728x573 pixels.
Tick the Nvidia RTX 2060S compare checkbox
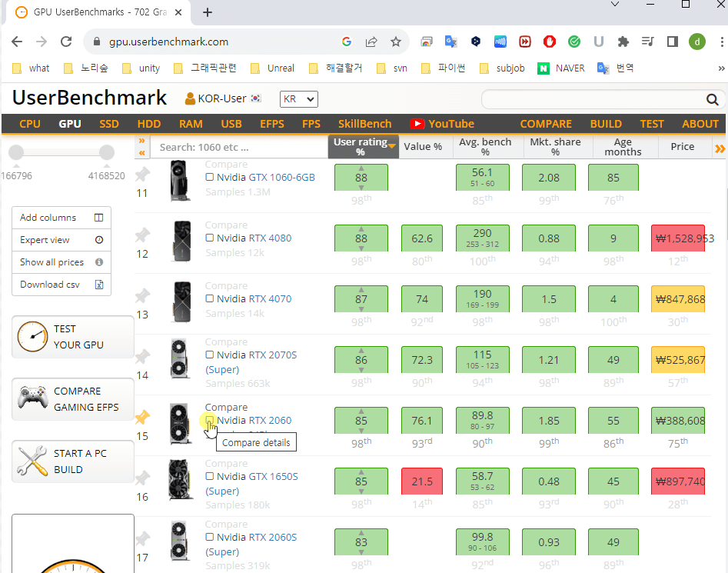point(209,538)
